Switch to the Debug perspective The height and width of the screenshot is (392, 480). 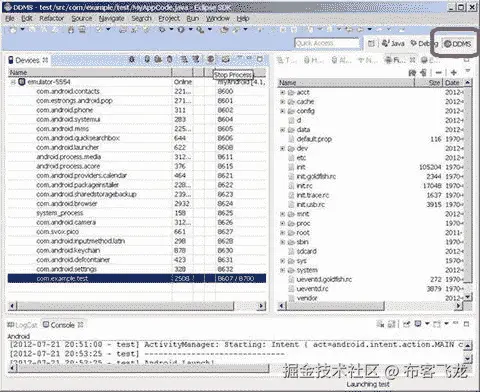[x=424, y=43]
